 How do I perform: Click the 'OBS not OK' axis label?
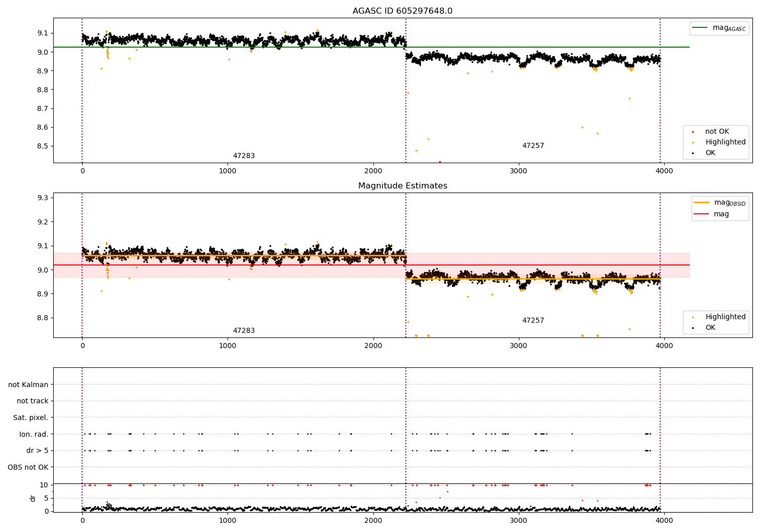click(x=28, y=467)
